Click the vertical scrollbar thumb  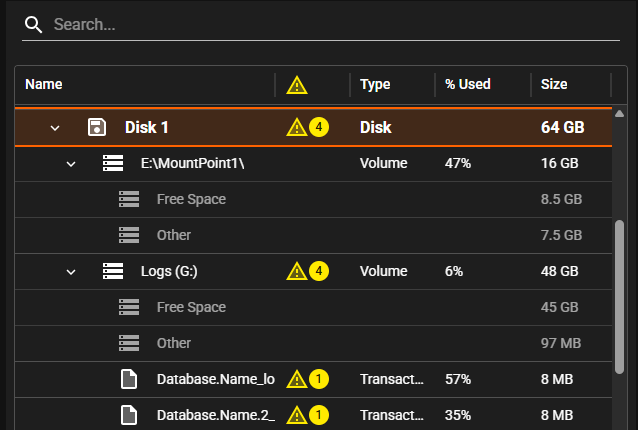click(619, 295)
